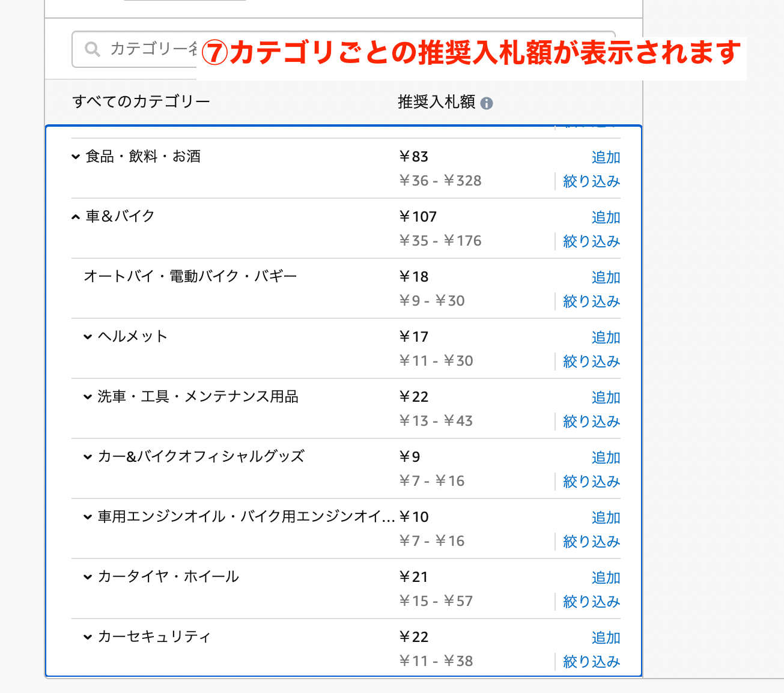Click 絞り込み for オートバイ・電動バイク・バギー
The image size is (784, 693).
click(x=591, y=301)
